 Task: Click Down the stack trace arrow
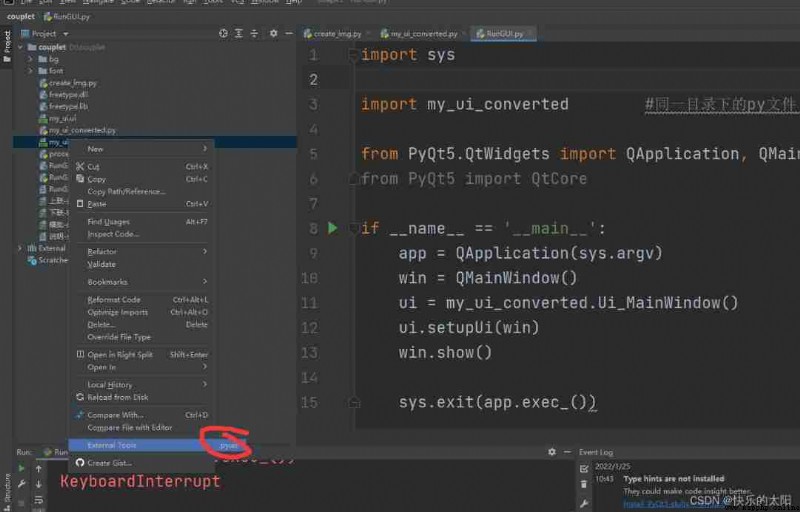tap(38, 484)
